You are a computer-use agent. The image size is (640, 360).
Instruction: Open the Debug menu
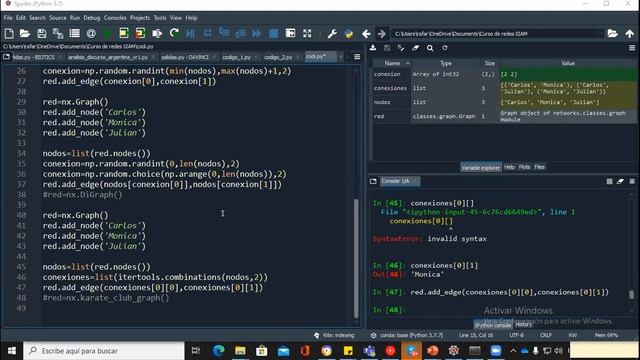92,18
